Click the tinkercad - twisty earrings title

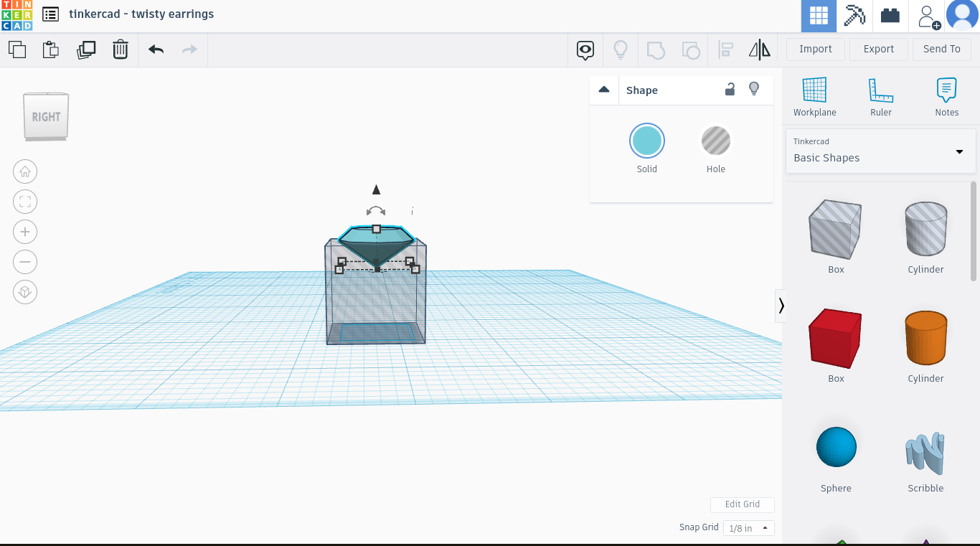pos(141,14)
